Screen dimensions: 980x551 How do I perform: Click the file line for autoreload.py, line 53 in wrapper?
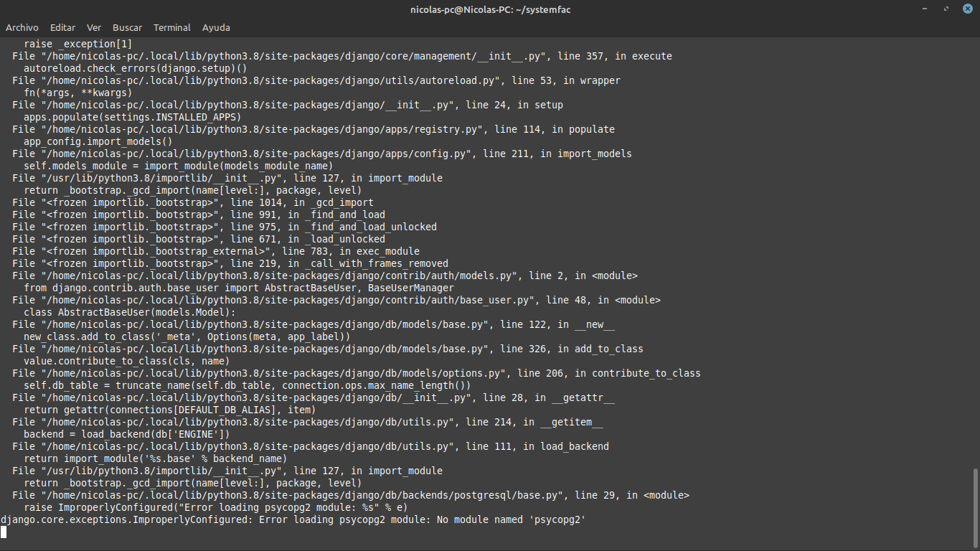pyautogui.click(x=316, y=80)
